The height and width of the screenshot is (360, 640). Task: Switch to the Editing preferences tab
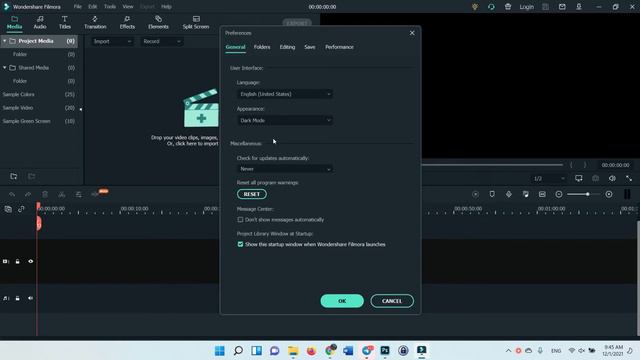click(x=287, y=47)
